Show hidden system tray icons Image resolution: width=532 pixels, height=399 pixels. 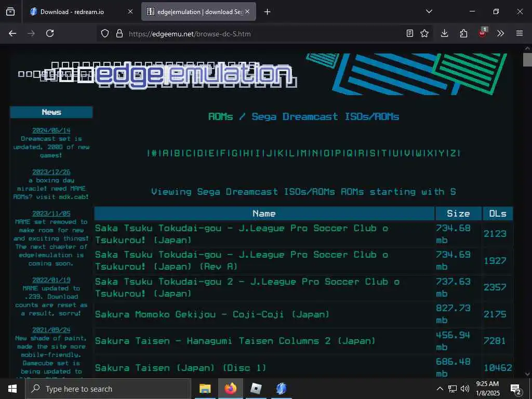[x=440, y=389]
